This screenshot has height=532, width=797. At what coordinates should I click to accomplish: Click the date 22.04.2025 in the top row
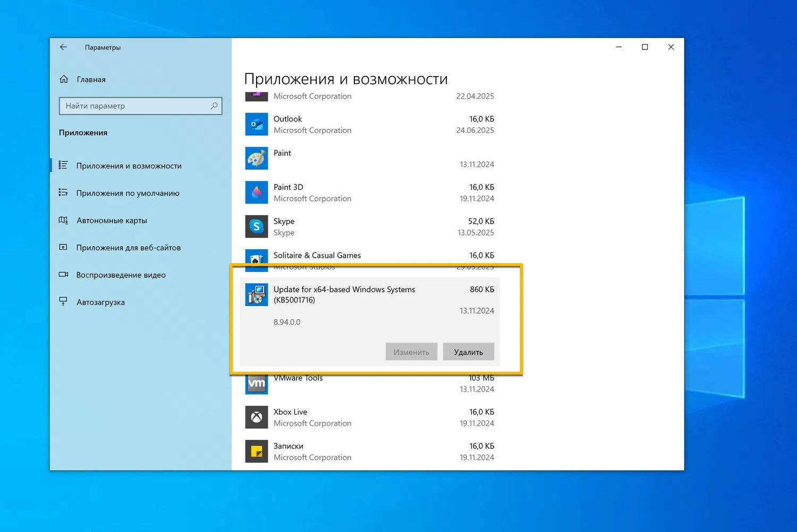point(475,96)
